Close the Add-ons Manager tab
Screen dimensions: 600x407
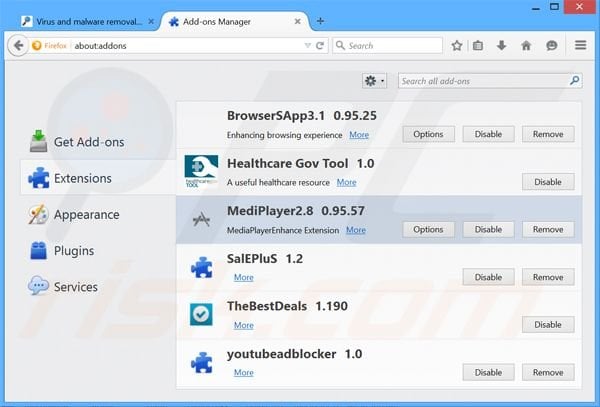click(x=297, y=21)
